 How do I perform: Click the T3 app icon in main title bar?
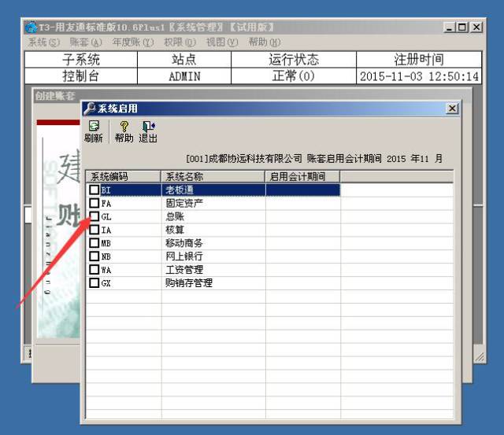coord(31,28)
